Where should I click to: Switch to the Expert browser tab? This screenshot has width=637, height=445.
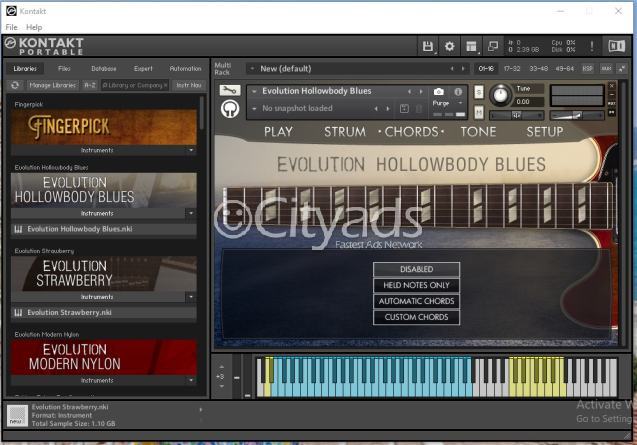pyautogui.click(x=143, y=69)
